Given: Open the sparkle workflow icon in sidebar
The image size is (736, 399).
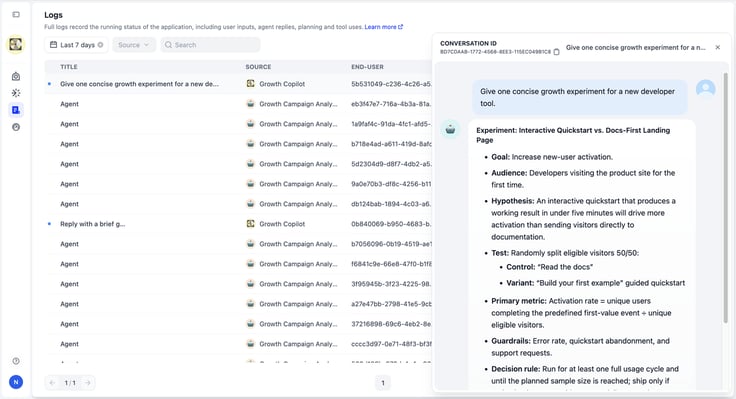Looking at the screenshot, I should pos(16,93).
